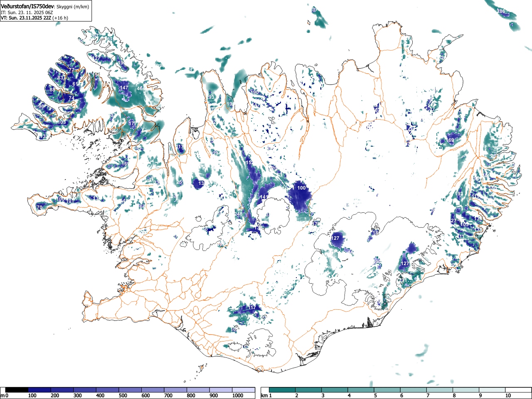Select the 300–400 m legend swatch

85,390
